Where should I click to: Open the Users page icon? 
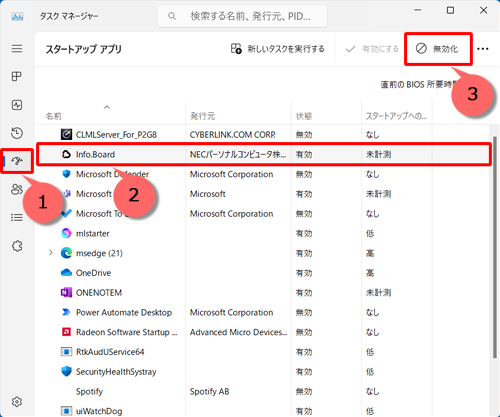pyautogui.click(x=17, y=189)
